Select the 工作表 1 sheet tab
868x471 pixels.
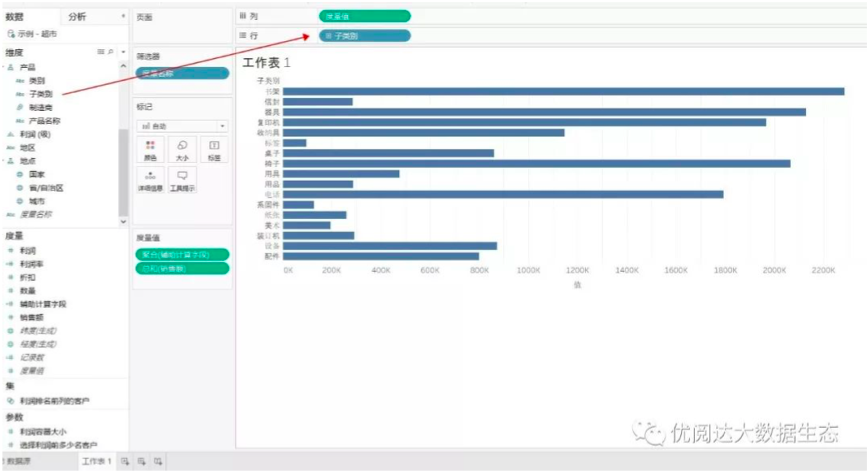96,461
